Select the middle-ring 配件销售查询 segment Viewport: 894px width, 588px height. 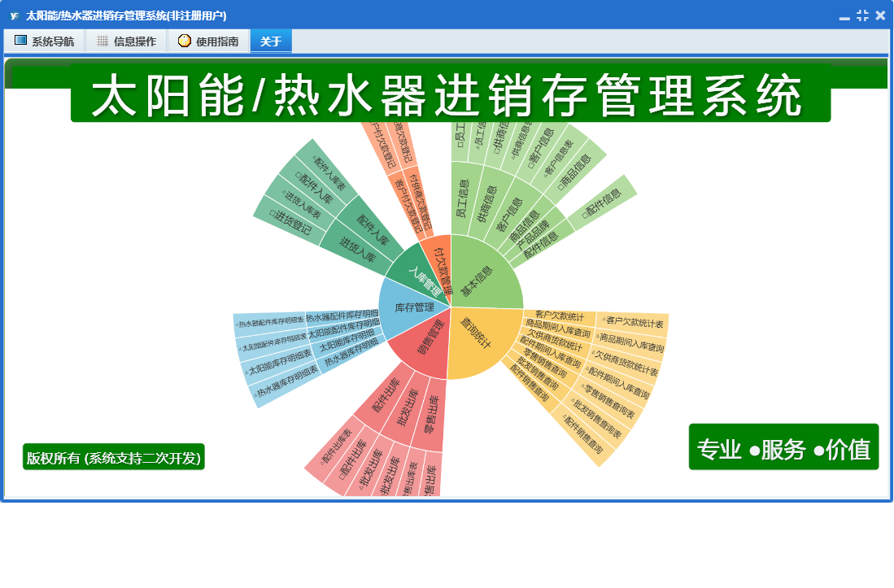[529, 383]
